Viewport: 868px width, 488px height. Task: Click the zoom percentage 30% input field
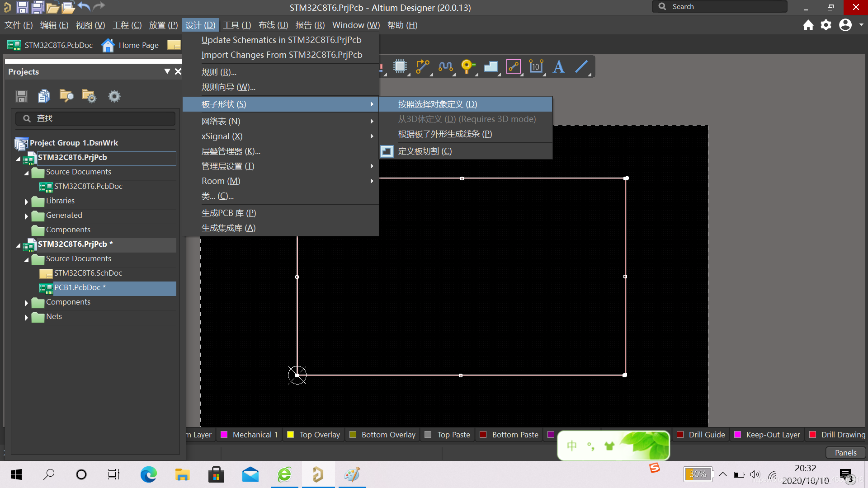[x=698, y=474]
